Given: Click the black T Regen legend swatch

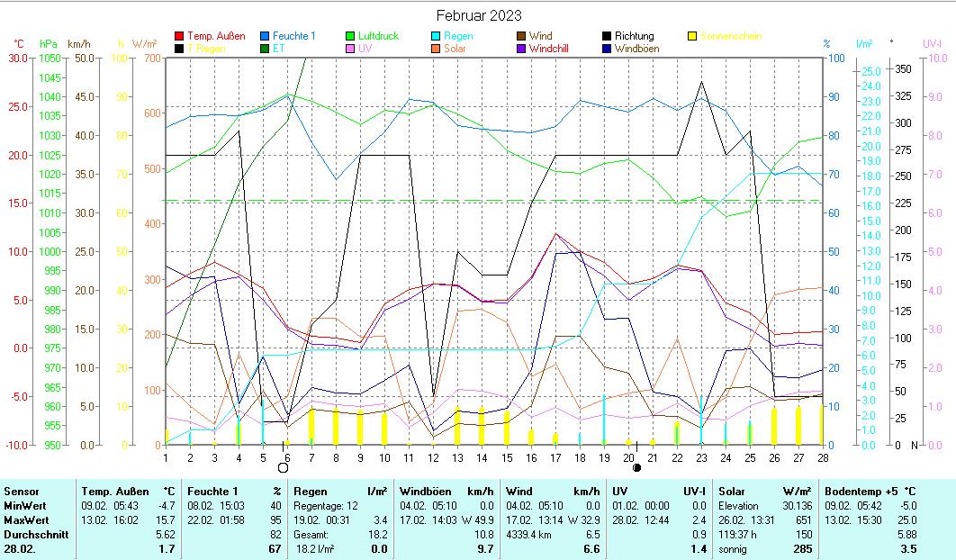Looking at the screenshot, I should click(179, 49).
